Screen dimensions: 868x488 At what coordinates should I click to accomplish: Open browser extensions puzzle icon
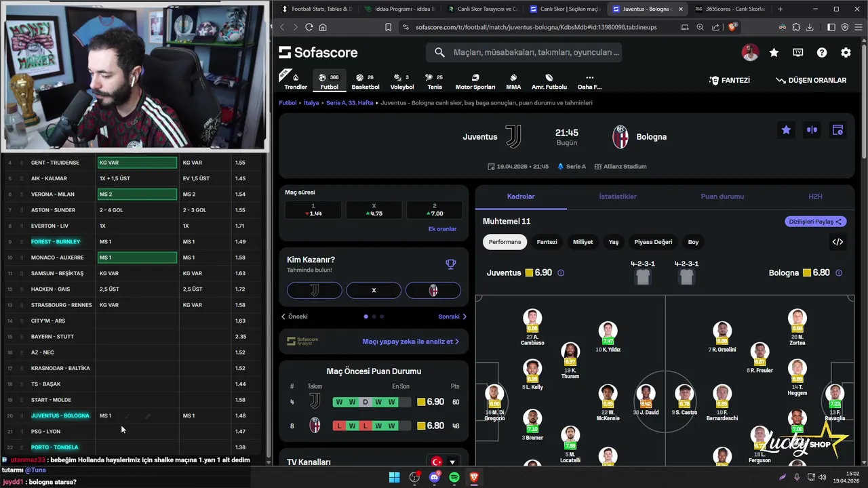point(796,27)
